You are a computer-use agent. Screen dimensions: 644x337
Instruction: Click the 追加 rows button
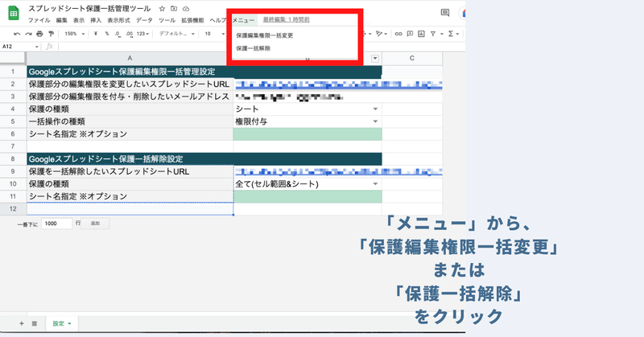[x=95, y=224]
